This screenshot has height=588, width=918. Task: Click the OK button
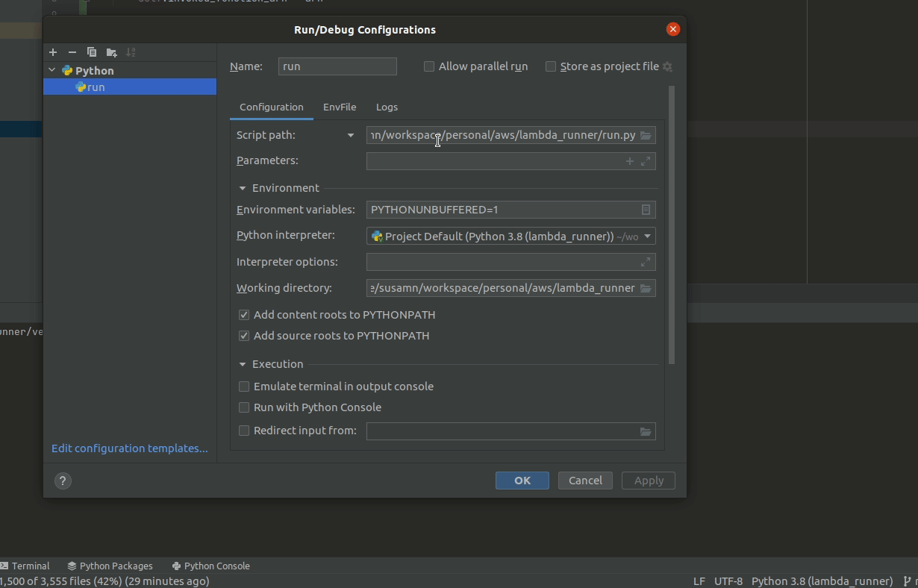522,481
